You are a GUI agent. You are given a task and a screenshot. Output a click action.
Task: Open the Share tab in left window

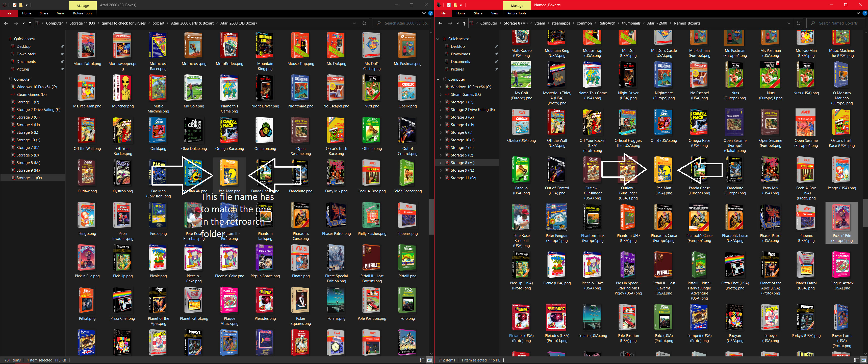click(44, 13)
